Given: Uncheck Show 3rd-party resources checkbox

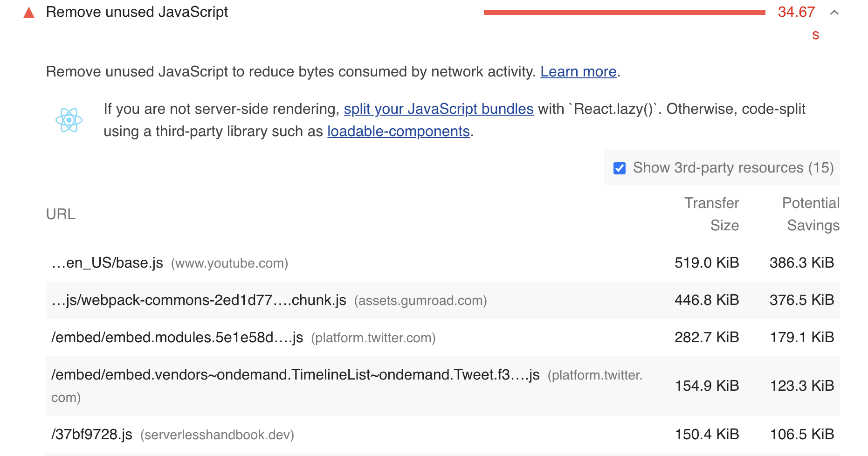Looking at the screenshot, I should click(620, 168).
